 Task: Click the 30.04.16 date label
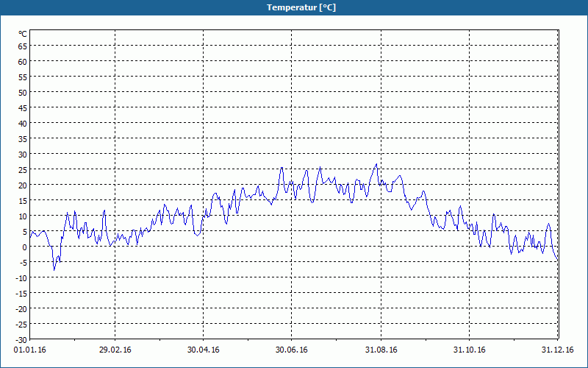click(x=204, y=350)
